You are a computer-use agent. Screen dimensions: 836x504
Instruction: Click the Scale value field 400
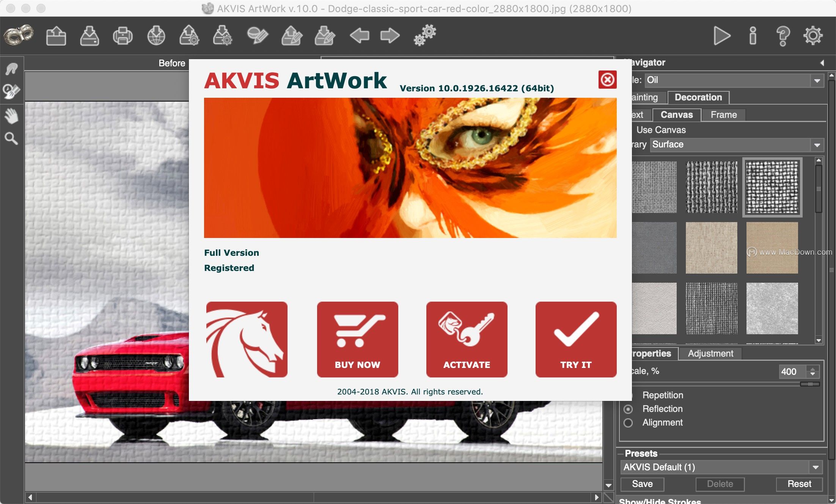point(793,372)
